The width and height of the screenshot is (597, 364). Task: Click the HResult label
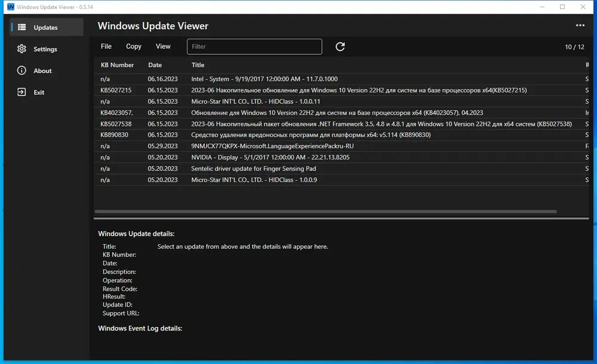(114, 297)
